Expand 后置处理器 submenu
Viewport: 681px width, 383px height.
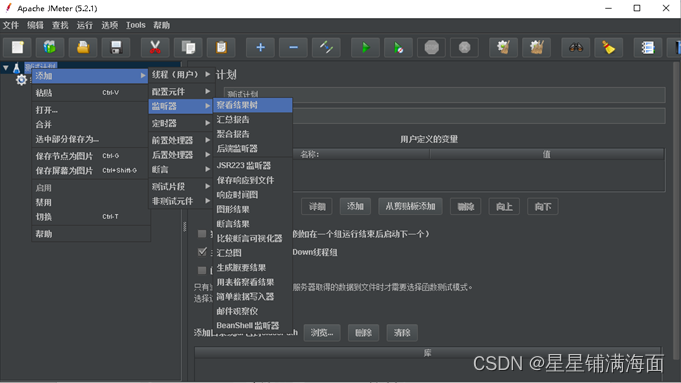coord(180,155)
